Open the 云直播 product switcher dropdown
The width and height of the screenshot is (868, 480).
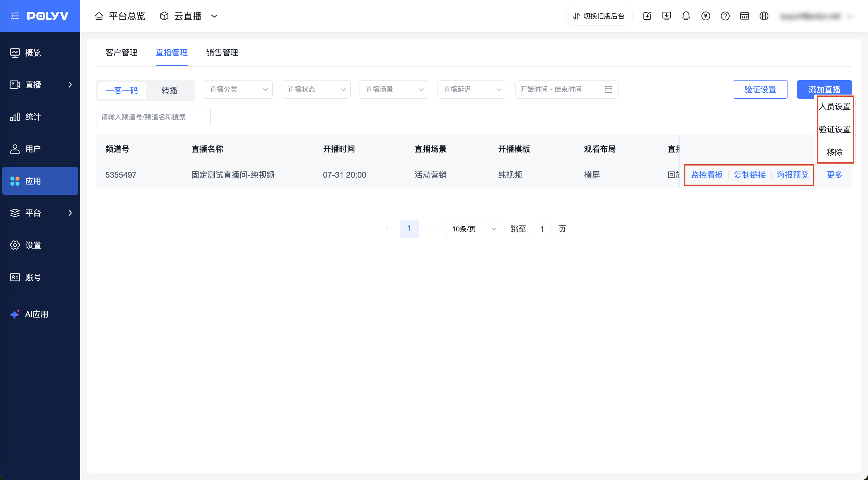189,16
